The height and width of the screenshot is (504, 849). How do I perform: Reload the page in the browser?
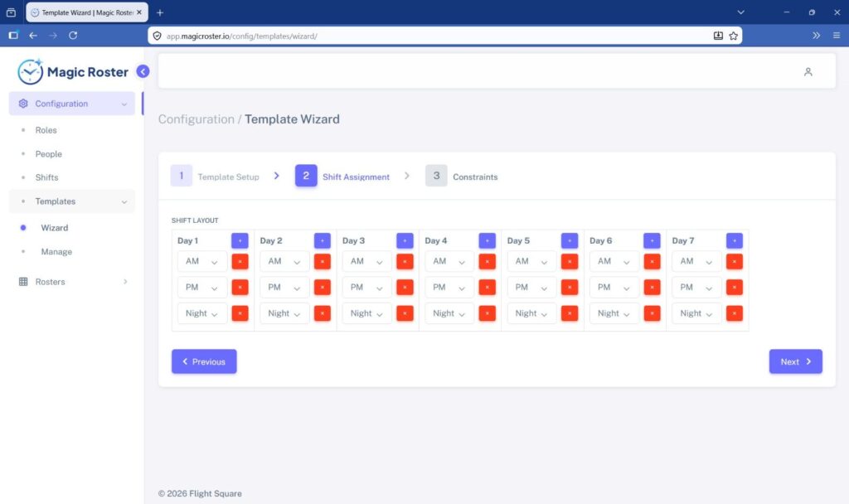[73, 35]
